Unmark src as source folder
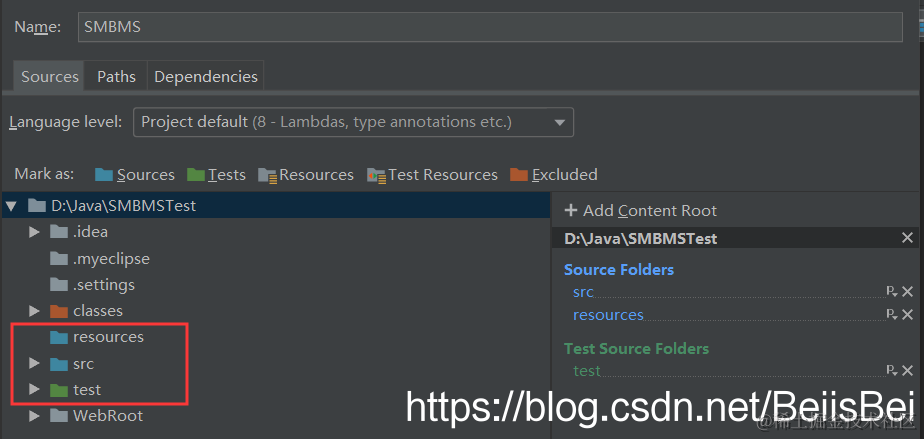This screenshot has width=924, height=439. (x=908, y=291)
